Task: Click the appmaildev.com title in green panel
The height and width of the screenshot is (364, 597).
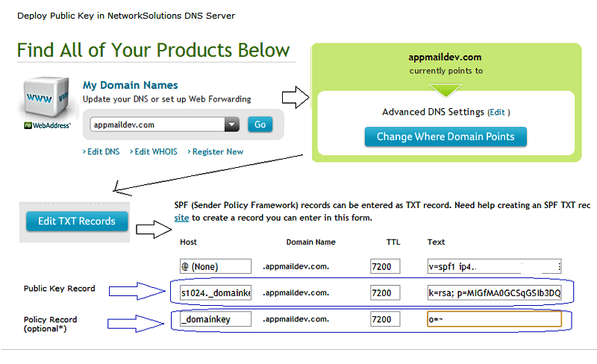Action: click(445, 57)
